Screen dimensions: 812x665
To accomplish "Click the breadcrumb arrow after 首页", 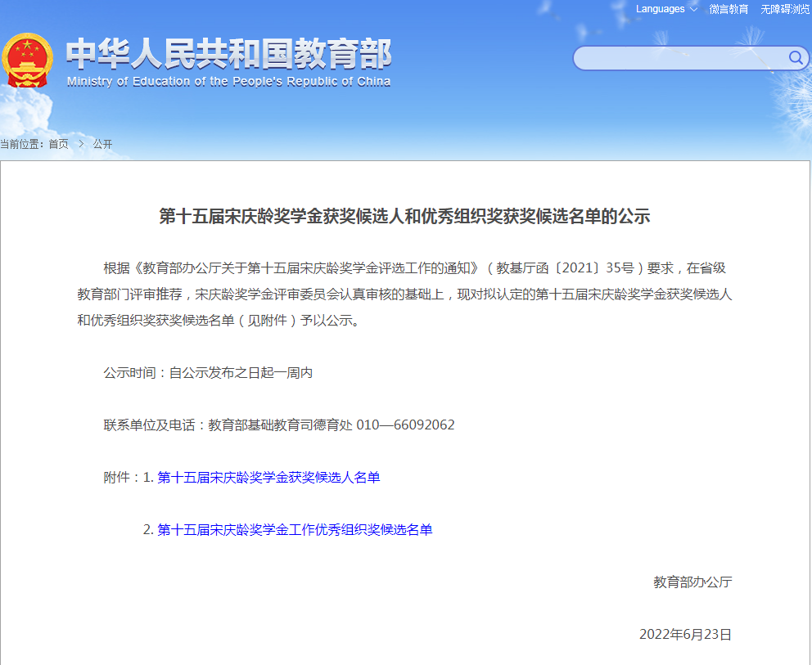I will pos(81,144).
